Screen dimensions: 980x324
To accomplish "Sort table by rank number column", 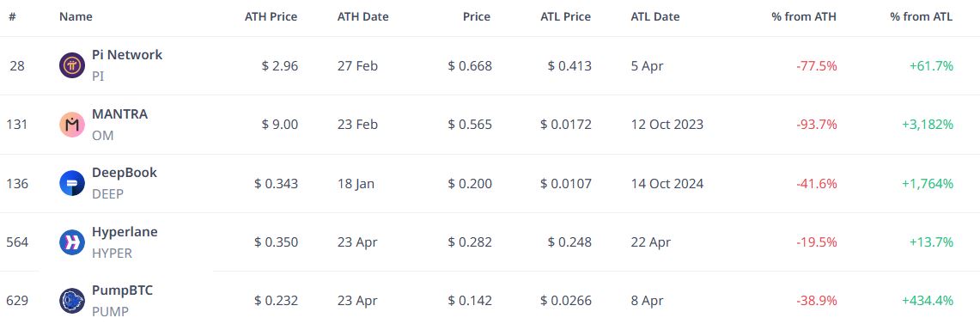I will pos(12,17).
